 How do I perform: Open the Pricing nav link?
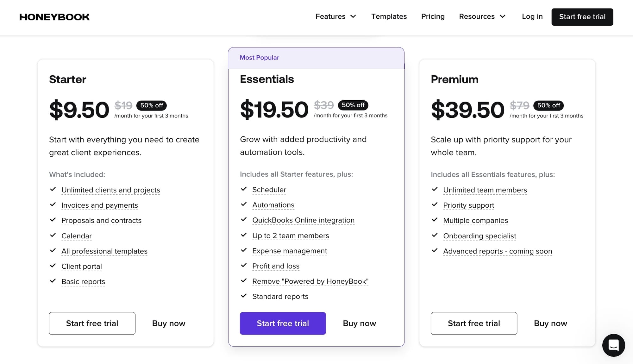tap(433, 16)
